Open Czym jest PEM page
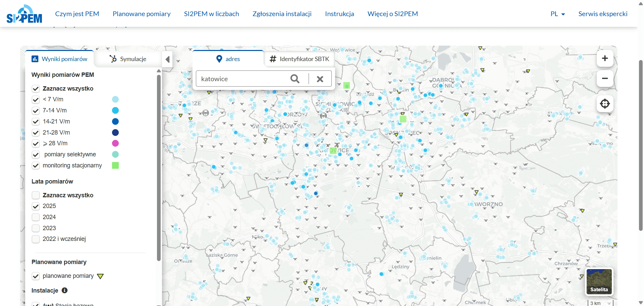 77,14
